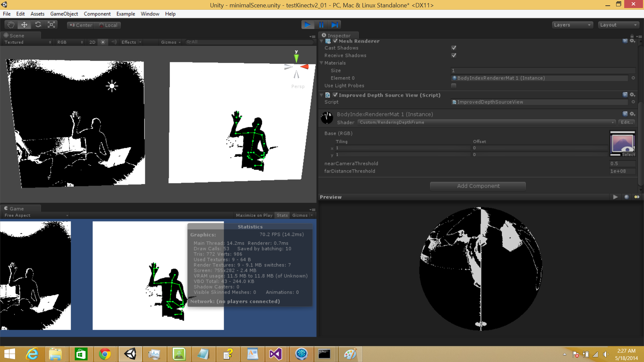Collapse the Materials section
The height and width of the screenshot is (362, 644).
click(322, 63)
